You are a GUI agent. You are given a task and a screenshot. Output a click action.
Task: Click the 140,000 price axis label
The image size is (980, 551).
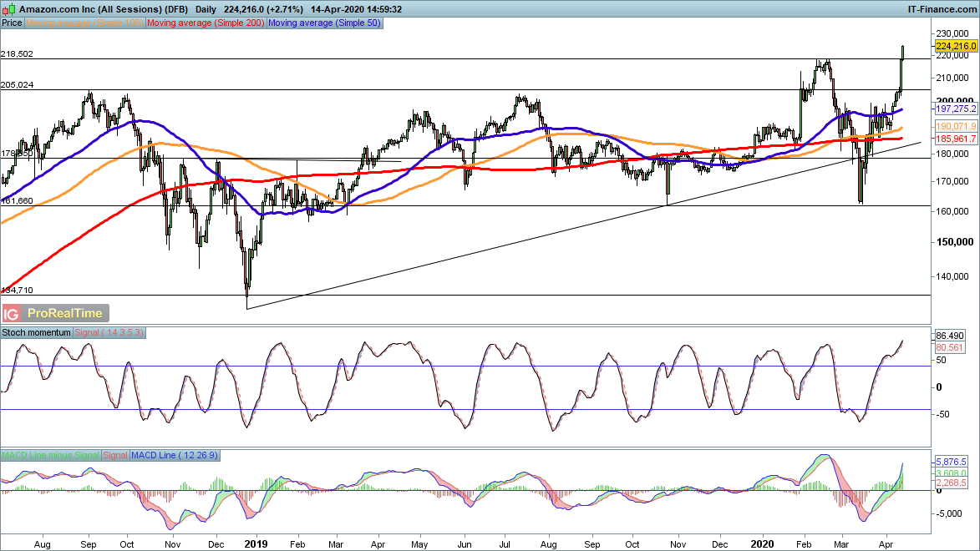point(952,276)
